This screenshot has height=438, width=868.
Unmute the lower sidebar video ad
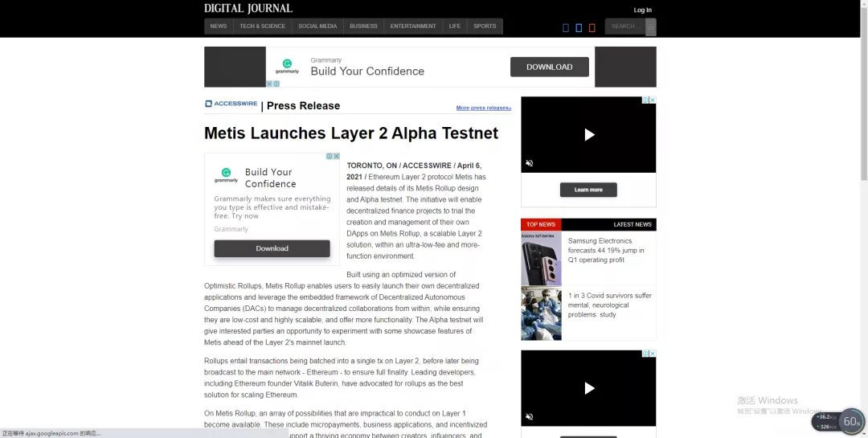(529, 416)
